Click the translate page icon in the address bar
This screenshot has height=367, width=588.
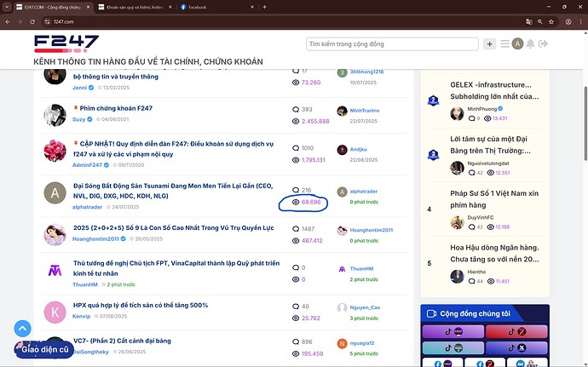pyautogui.click(x=528, y=22)
